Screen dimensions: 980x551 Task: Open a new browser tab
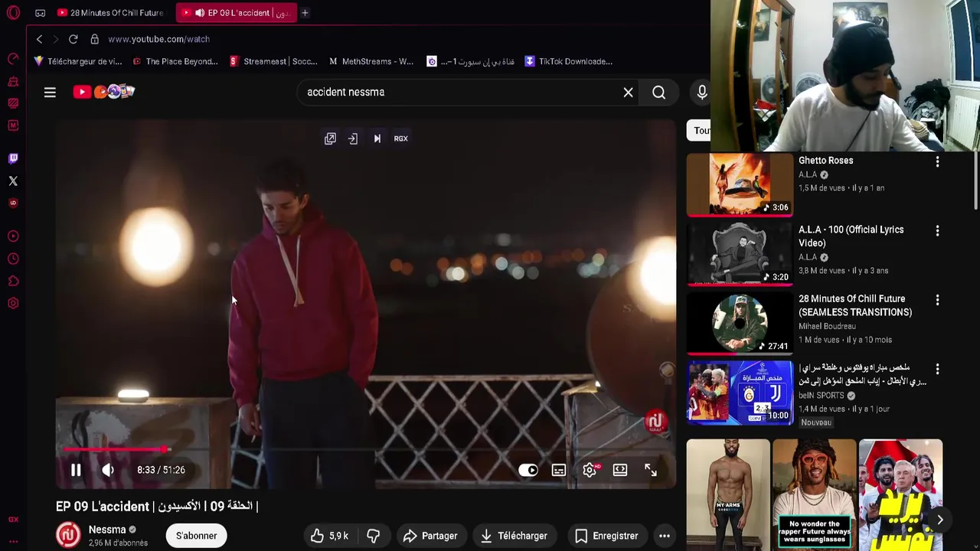(305, 13)
